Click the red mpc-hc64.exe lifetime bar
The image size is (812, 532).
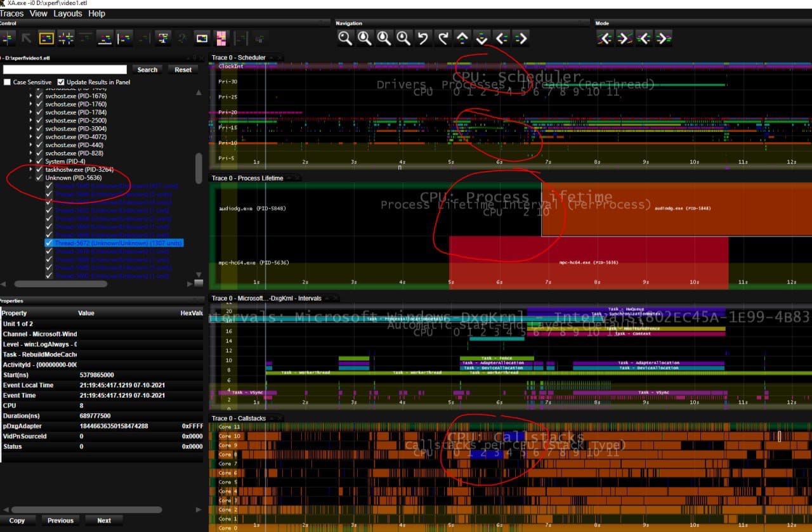pos(589,262)
